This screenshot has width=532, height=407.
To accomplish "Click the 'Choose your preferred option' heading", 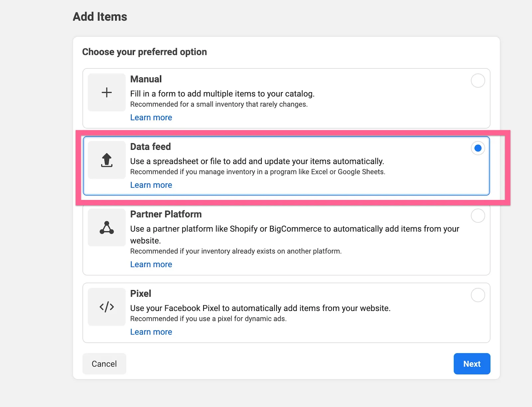I will (144, 52).
